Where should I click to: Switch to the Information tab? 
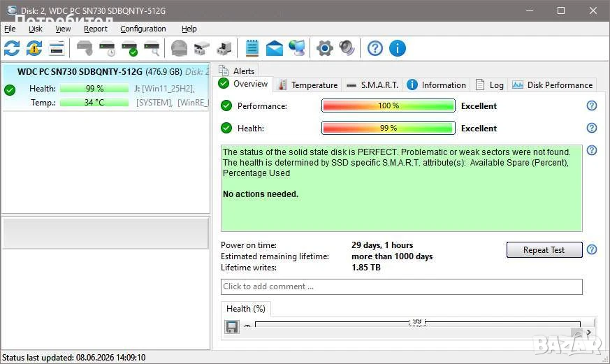436,85
